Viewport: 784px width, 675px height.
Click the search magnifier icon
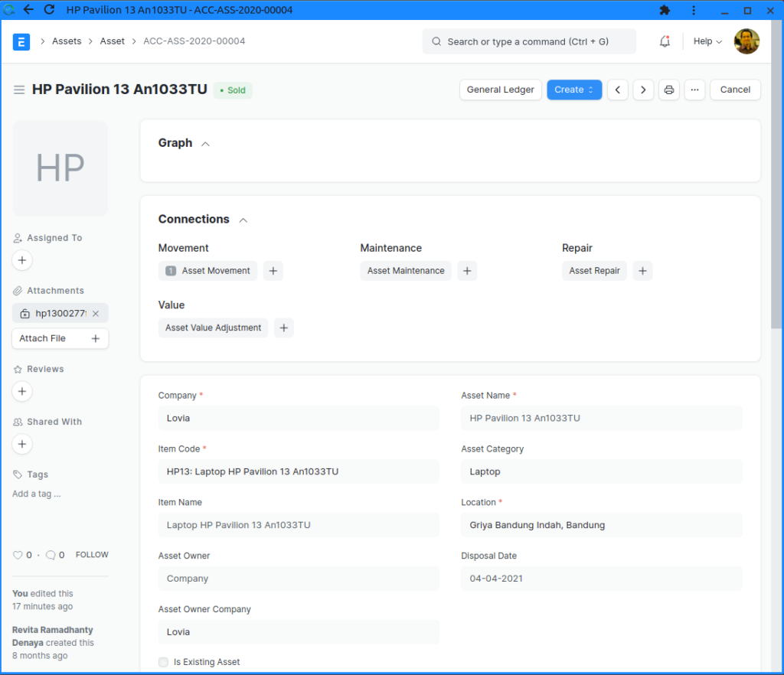(436, 41)
